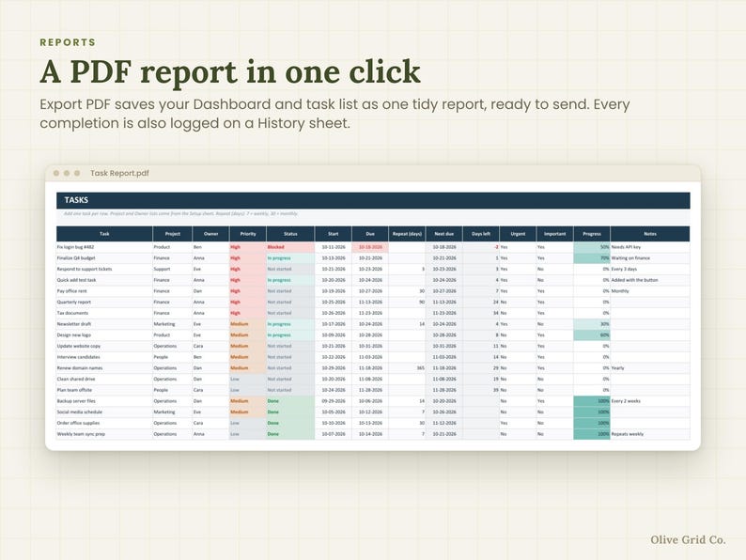This screenshot has height=560, width=746.
Task: Click the -2 days left cell
Action: tap(481, 247)
